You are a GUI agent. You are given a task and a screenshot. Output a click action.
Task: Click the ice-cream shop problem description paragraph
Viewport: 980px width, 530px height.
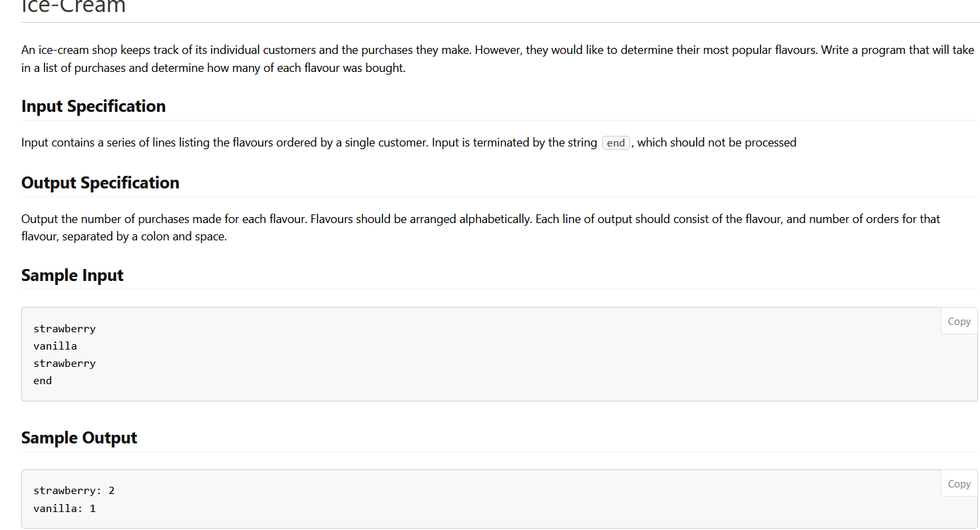(498, 59)
